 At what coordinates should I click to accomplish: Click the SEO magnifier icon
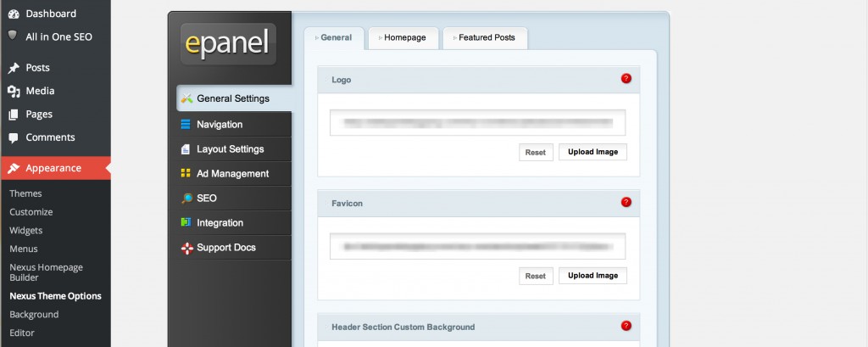pyautogui.click(x=186, y=199)
